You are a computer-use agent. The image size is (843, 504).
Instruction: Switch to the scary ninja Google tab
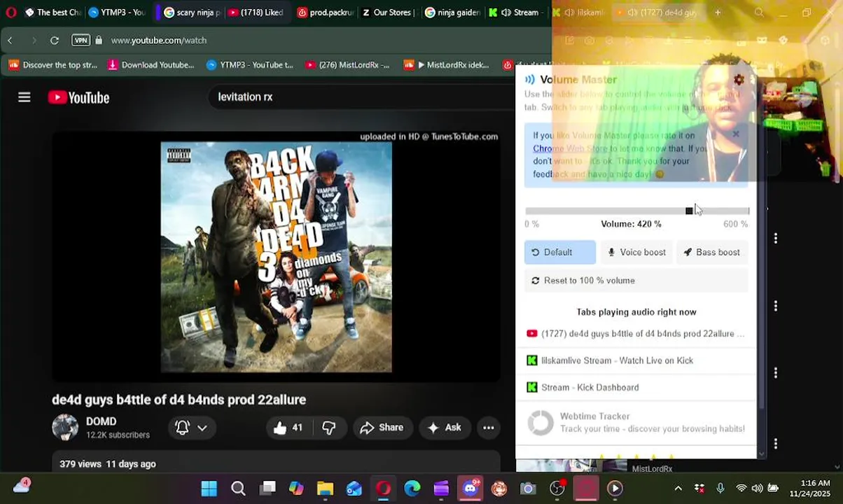coord(192,13)
